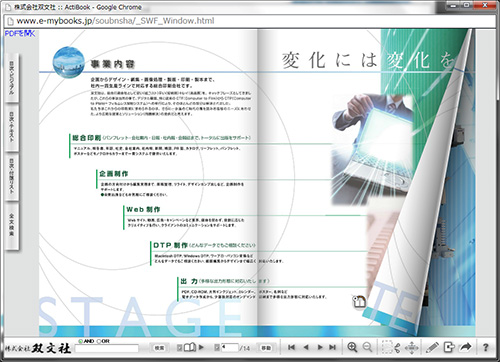The width and height of the screenshot is (500, 362).
Task: Select the OR search radio button
Action: (99, 341)
